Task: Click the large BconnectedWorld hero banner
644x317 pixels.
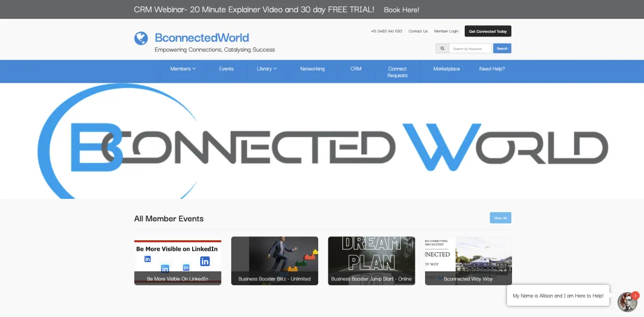Action: (x=322, y=141)
